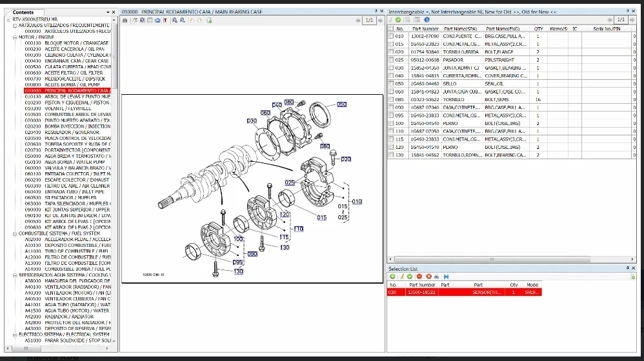Viewport: 644px width, 361px height.
Task: Click the Part Number column header in parts table
Action: 425,28
